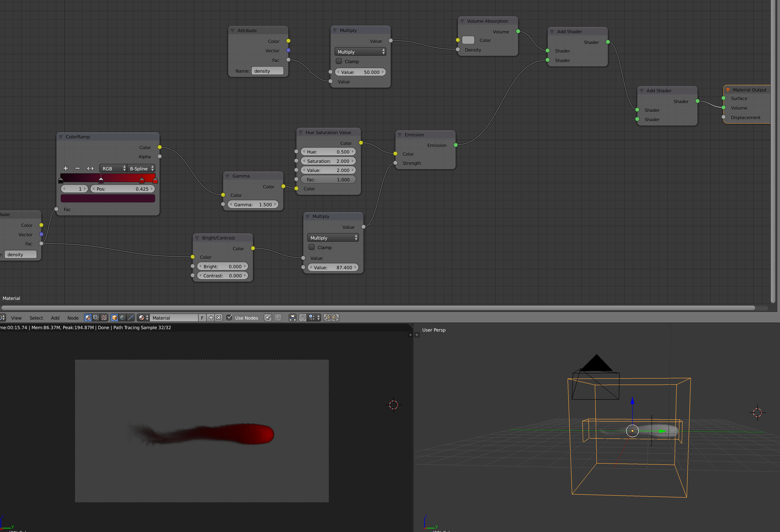The width and height of the screenshot is (780, 532).
Task: Edit Attribute node Name density field
Action: pyautogui.click(x=267, y=71)
